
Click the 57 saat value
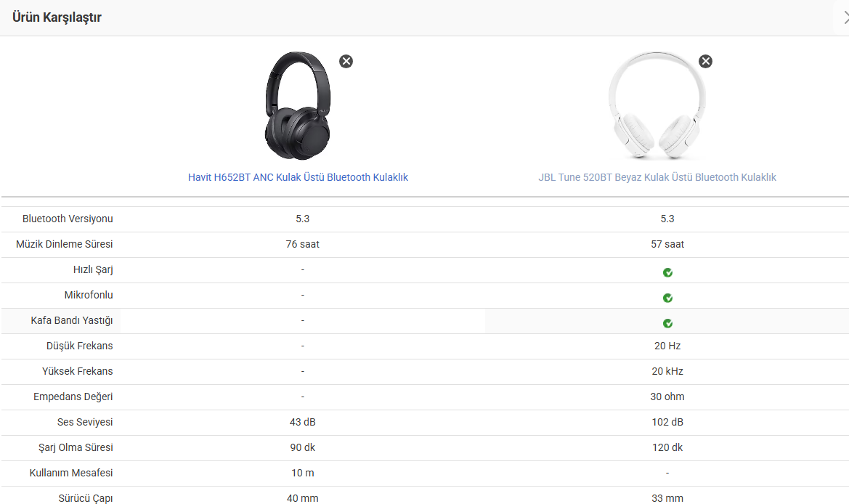point(667,244)
